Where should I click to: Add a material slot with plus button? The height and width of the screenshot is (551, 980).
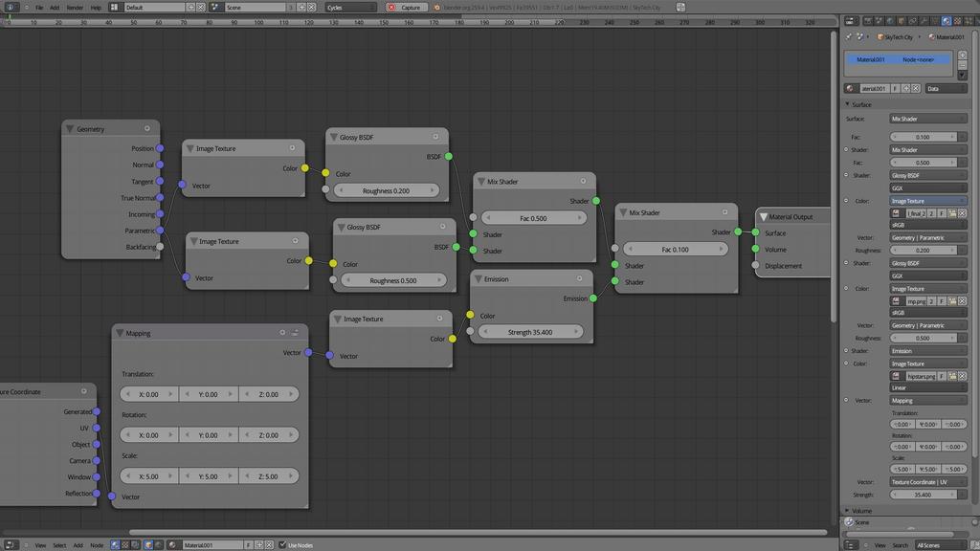963,55
